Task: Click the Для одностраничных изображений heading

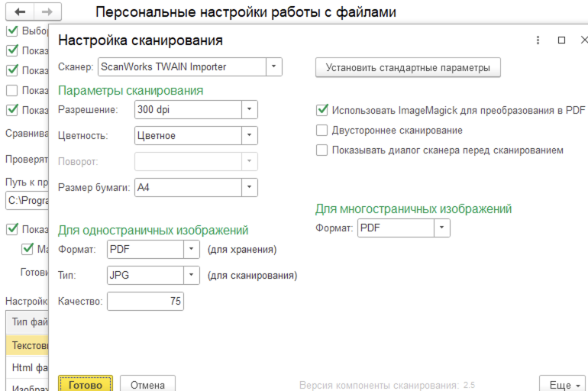Action: point(153,230)
